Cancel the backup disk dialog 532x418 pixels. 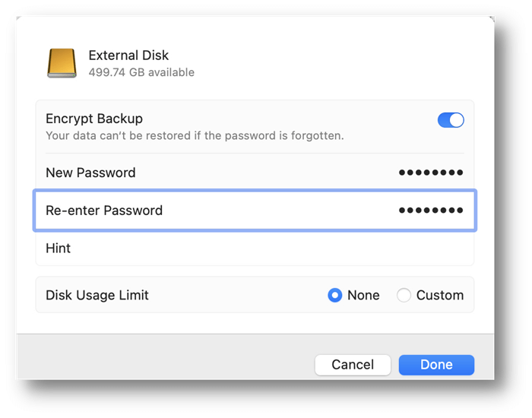click(x=353, y=365)
